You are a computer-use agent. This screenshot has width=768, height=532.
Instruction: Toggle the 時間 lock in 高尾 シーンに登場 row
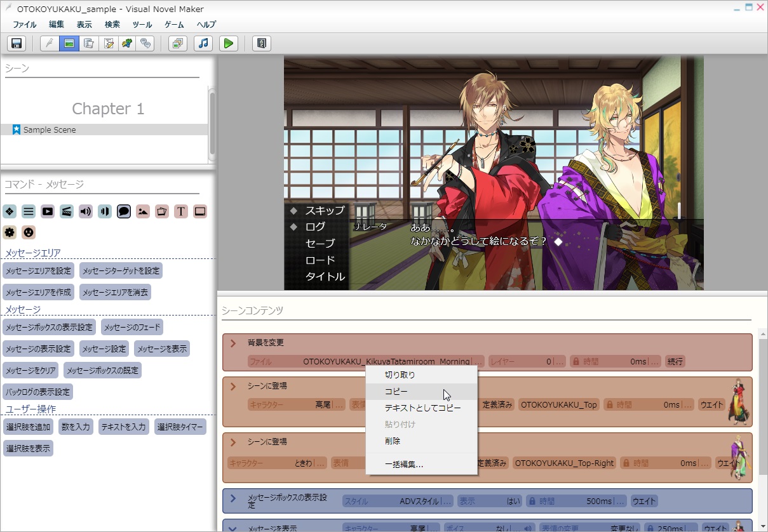[609, 404]
